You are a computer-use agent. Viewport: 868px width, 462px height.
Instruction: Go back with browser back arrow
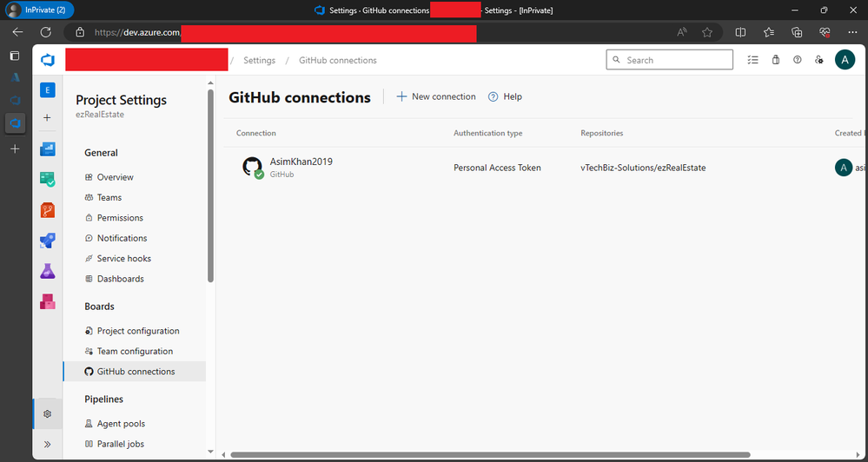[17, 32]
